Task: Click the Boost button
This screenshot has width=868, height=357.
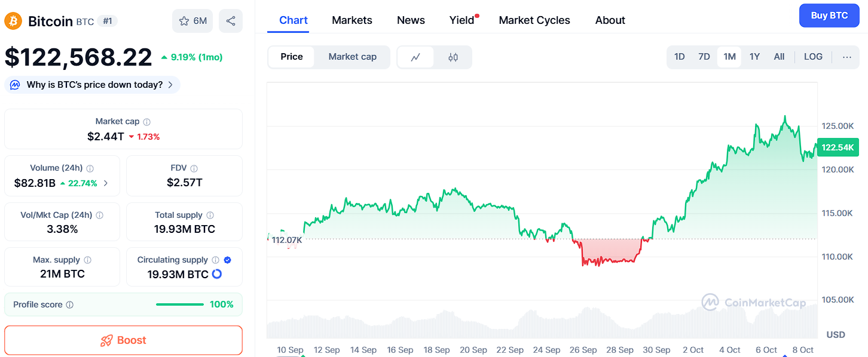Action: (x=123, y=340)
